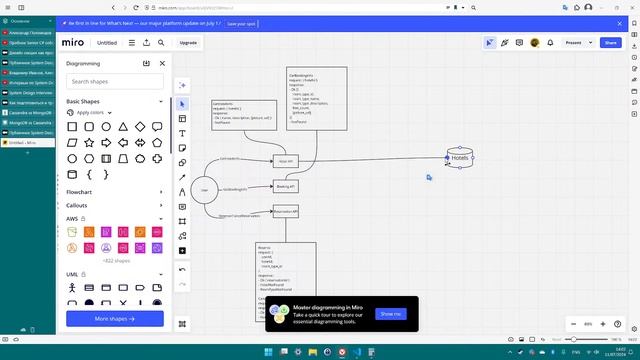Pick the speech bubble basic shape
The image size is (640, 360).
click(x=157, y=127)
